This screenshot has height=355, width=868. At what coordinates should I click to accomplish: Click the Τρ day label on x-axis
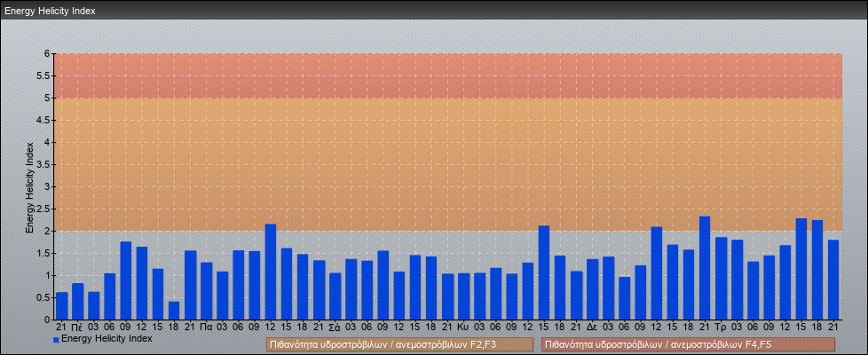(x=721, y=327)
